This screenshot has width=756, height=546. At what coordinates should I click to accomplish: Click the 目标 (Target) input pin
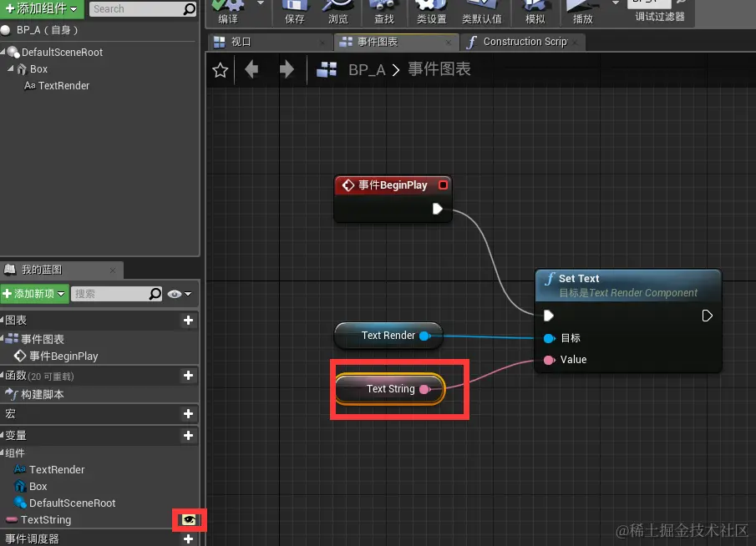point(549,338)
